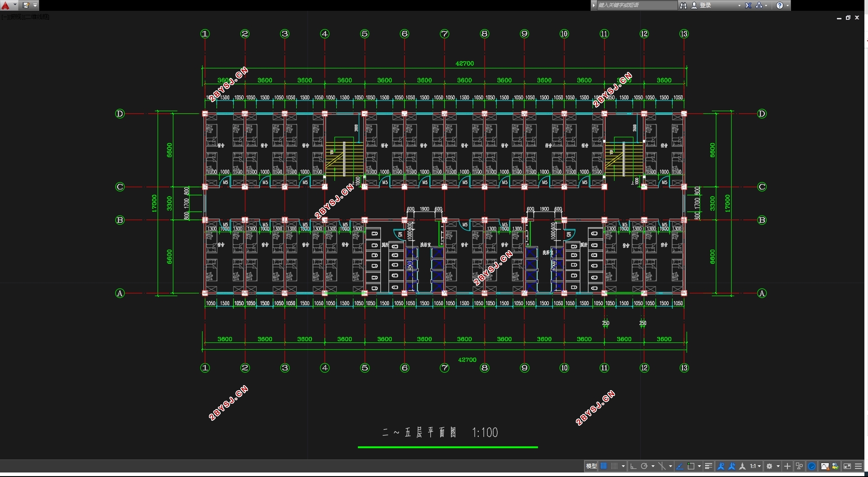Open Autodesk Exchange Apps X icon

click(748, 5)
